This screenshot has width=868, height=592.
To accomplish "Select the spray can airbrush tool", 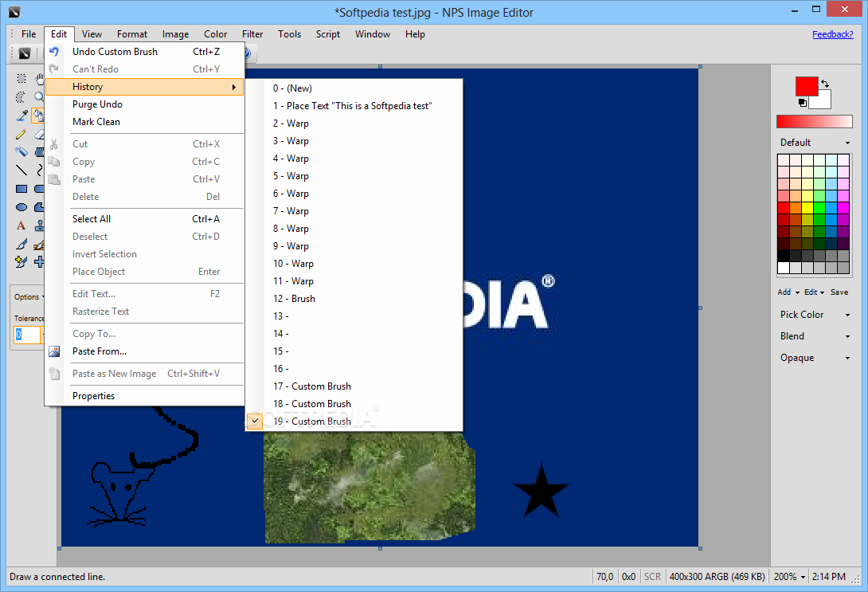I will [21, 151].
